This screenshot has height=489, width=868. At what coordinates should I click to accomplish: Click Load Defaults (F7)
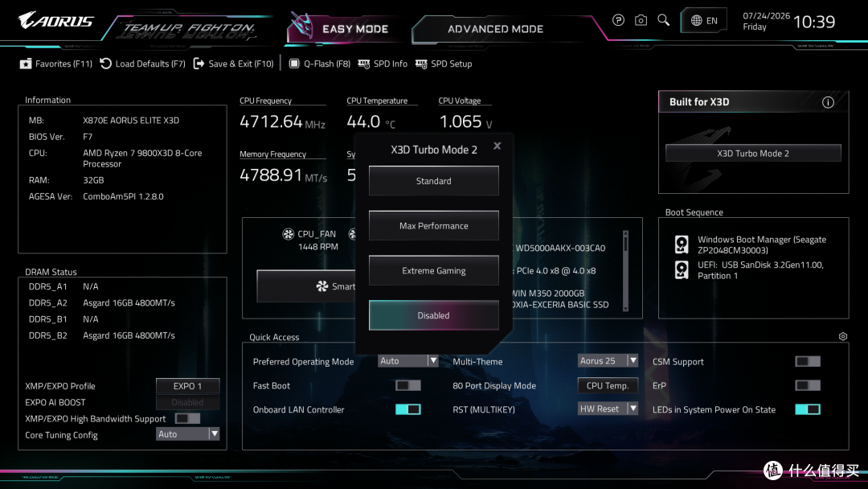click(143, 64)
